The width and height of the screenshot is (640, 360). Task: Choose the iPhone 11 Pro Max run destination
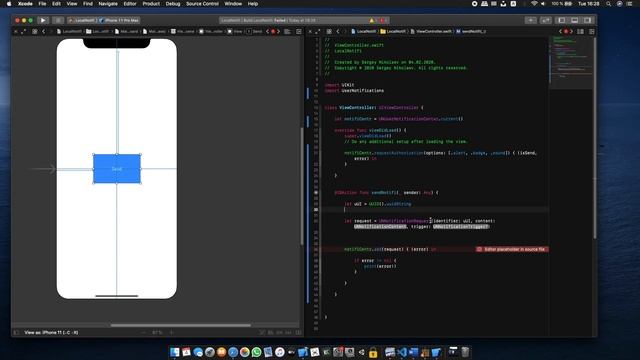120,20
